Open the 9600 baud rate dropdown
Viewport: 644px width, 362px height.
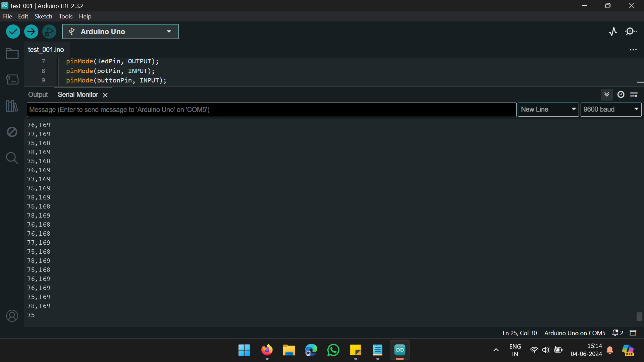[x=610, y=109]
